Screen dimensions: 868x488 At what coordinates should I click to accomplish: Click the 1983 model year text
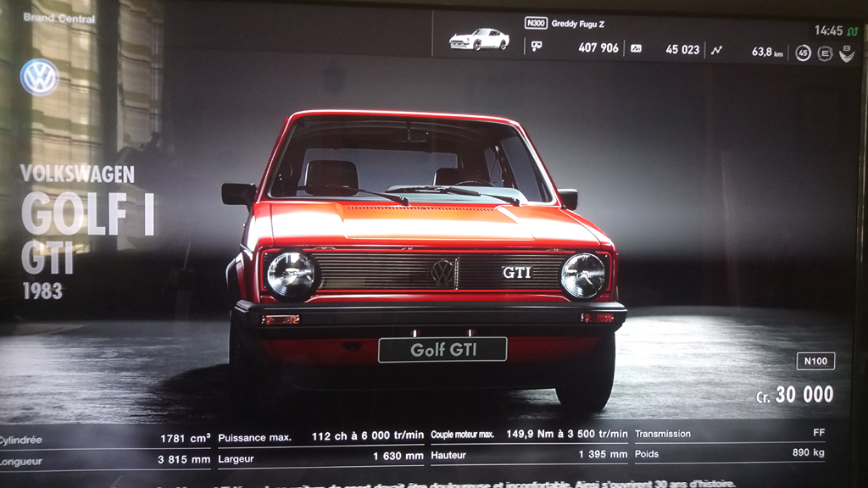click(42, 291)
